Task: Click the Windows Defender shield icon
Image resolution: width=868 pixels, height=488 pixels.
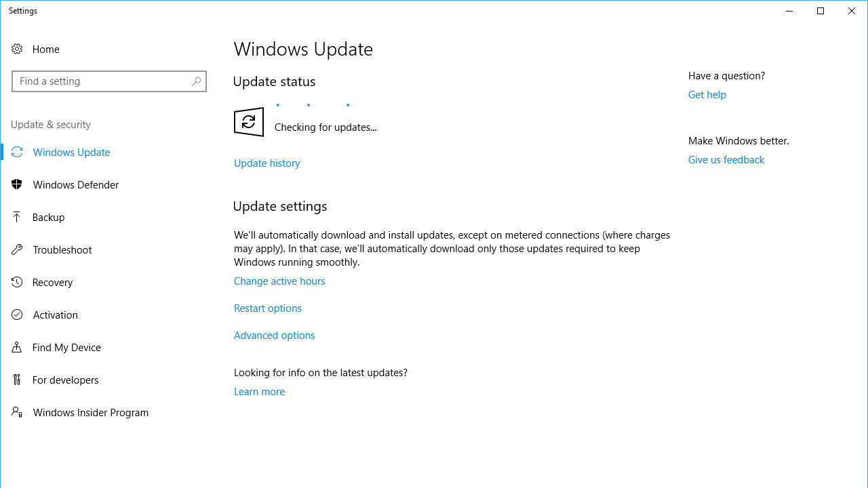Action: pyautogui.click(x=17, y=184)
